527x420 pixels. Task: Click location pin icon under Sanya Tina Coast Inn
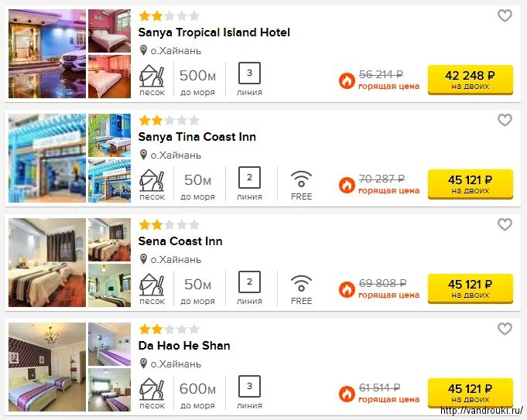pos(143,155)
